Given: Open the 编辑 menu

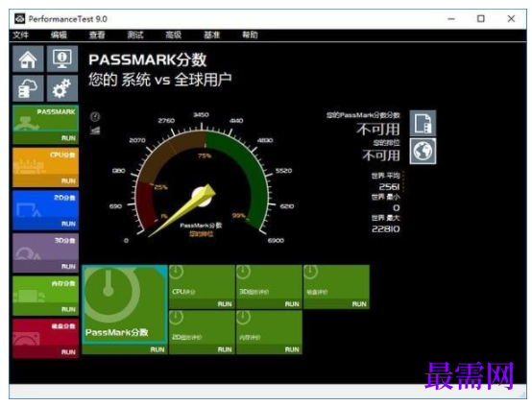Looking at the screenshot, I should point(59,35).
